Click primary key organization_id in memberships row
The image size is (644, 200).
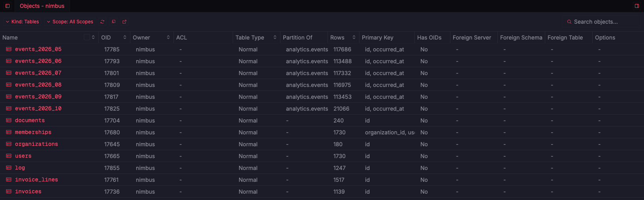pos(390,132)
